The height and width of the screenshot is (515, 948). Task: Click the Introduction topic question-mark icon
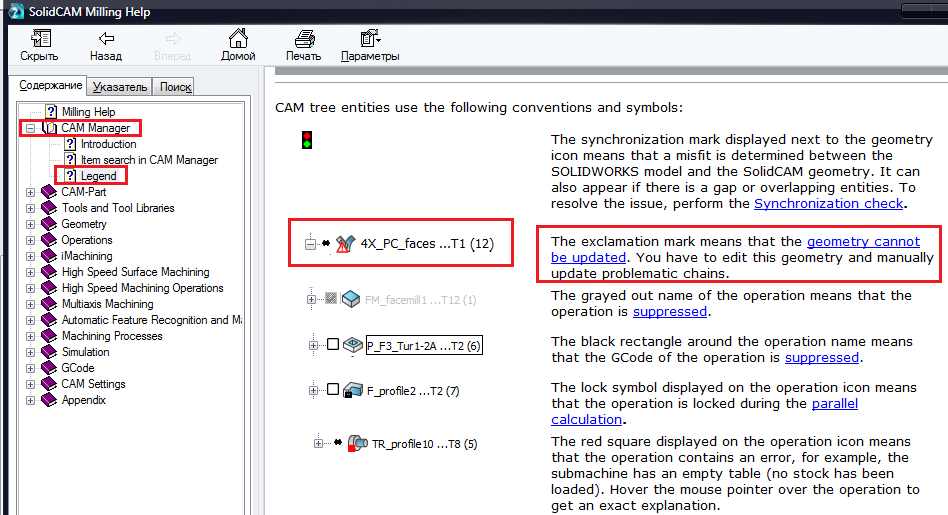[x=71, y=144]
